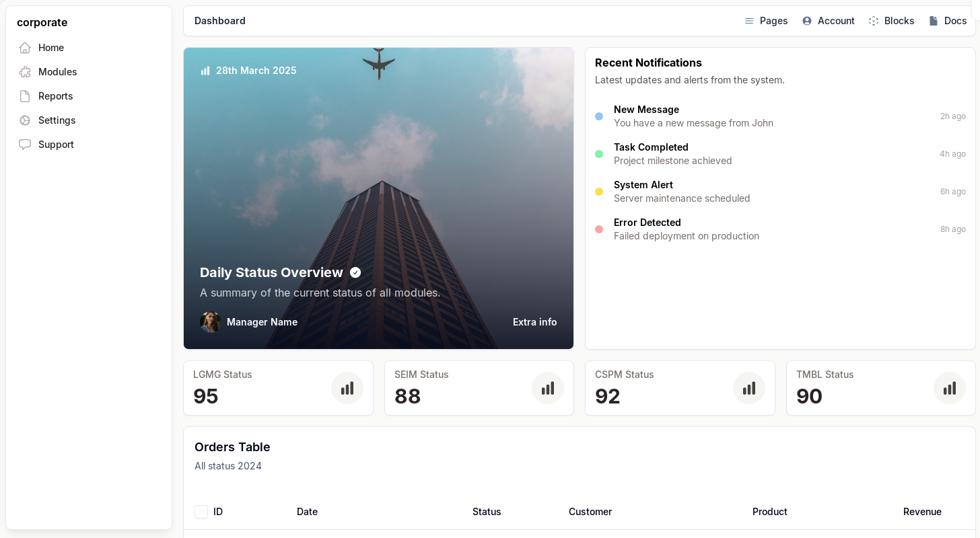Click the SEIM Status chart icon
This screenshot has width=980, height=538.
pos(548,388)
